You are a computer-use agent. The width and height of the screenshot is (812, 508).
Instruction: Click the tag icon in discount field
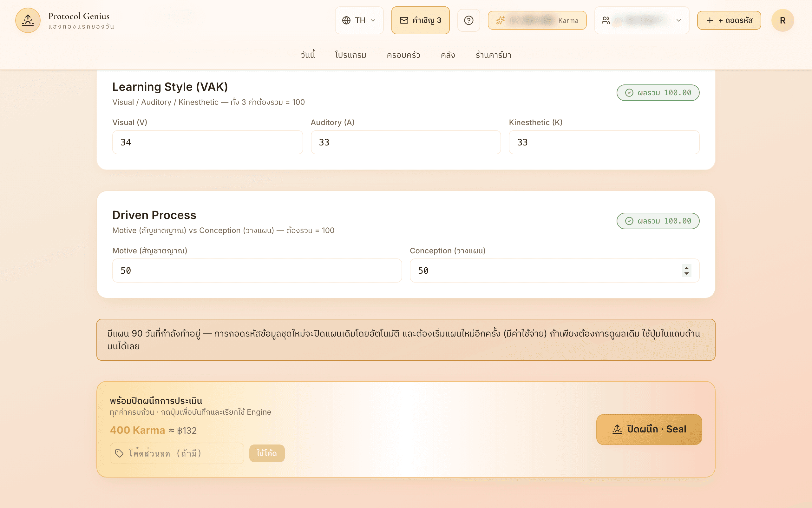pos(119,453)
